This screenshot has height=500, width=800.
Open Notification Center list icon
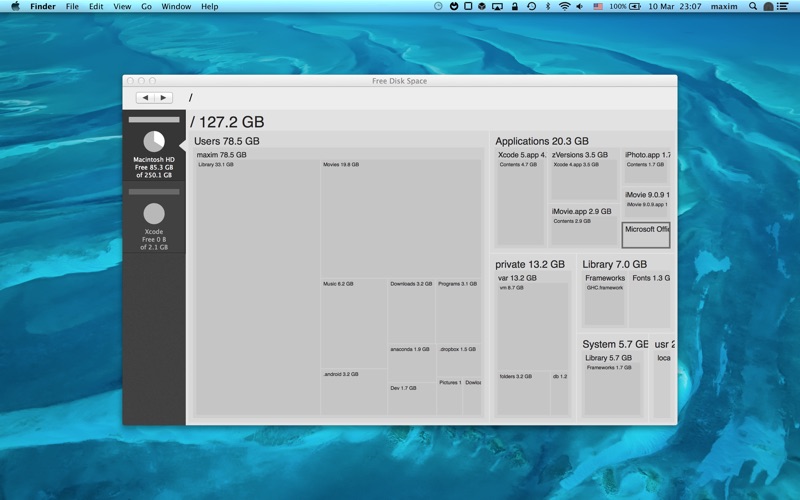tap(782, 6)
